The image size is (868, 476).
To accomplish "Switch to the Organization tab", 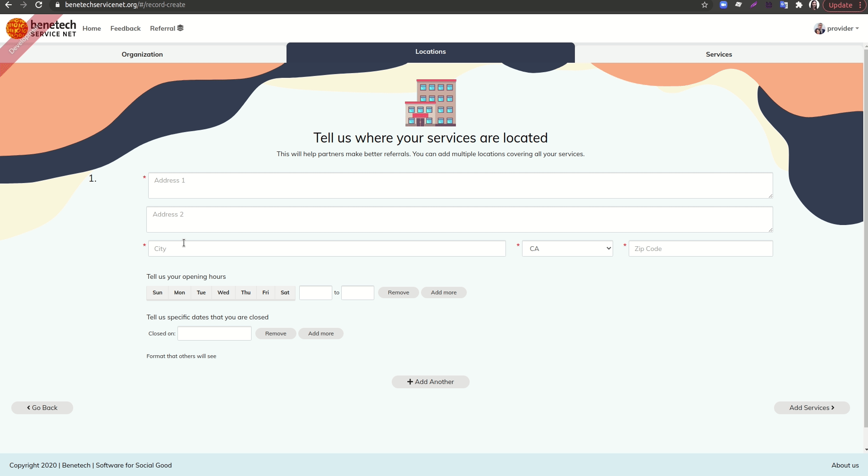I will pyautogui.click(x=142, y=54).
